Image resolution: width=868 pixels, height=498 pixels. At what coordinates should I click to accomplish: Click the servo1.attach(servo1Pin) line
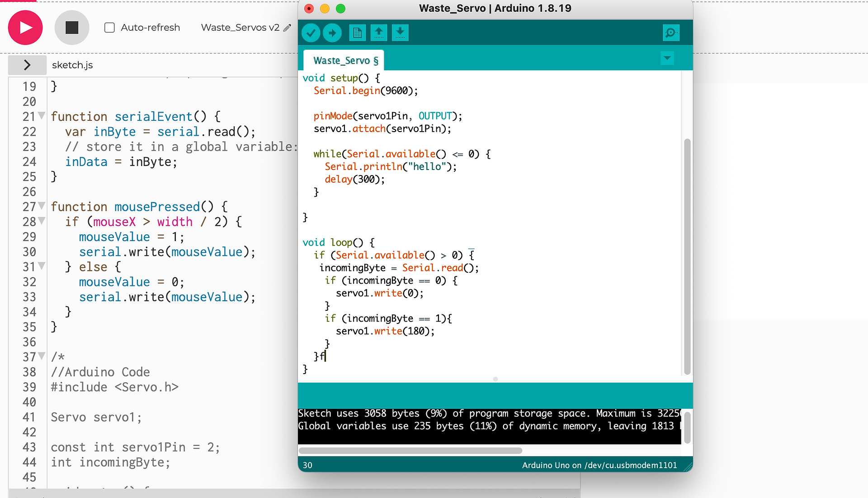(382, 128)
